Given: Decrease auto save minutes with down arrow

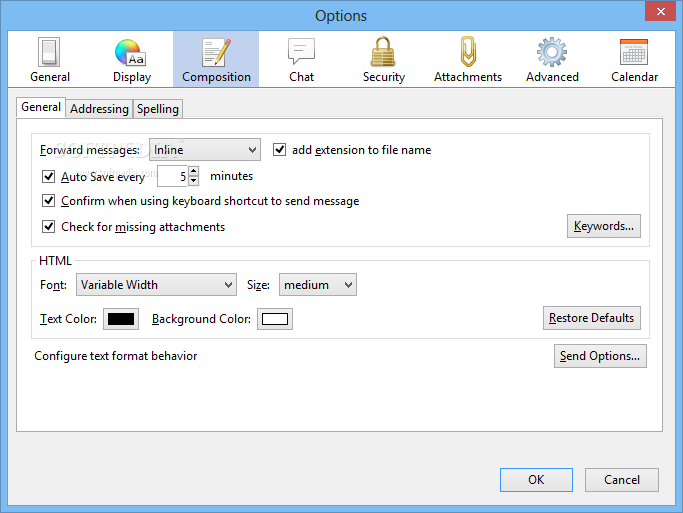Looking at the screenshot, I should (194, 181).
